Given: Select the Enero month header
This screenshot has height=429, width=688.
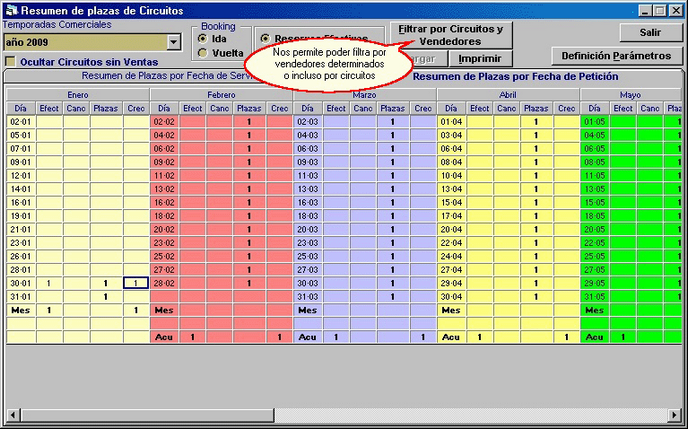Looking at the screenshot, I should point(78,93).
